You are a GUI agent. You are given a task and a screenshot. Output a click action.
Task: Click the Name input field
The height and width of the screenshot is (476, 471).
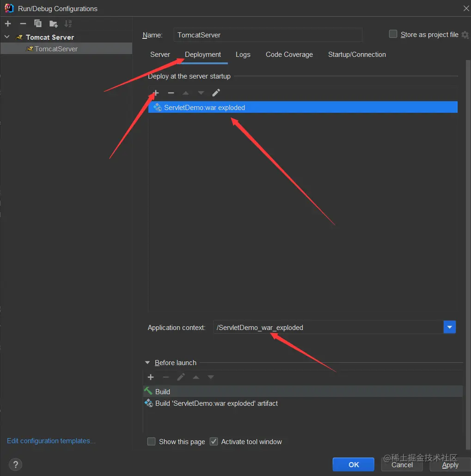point(268,35)
